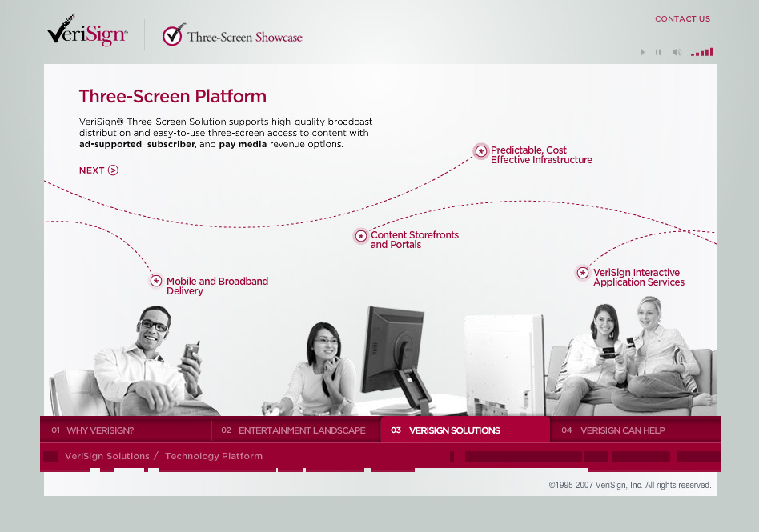This screenshot has height=532, width=759.
Task: Click the Mobile and Broadband Delivery star marker
Action: tap(156, 281)
